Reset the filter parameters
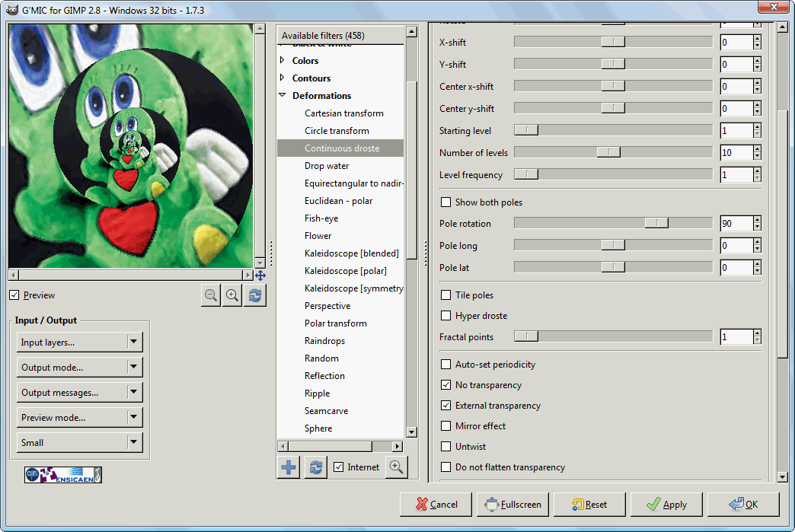This screenshot has height=532, width=795. (589, 504)
